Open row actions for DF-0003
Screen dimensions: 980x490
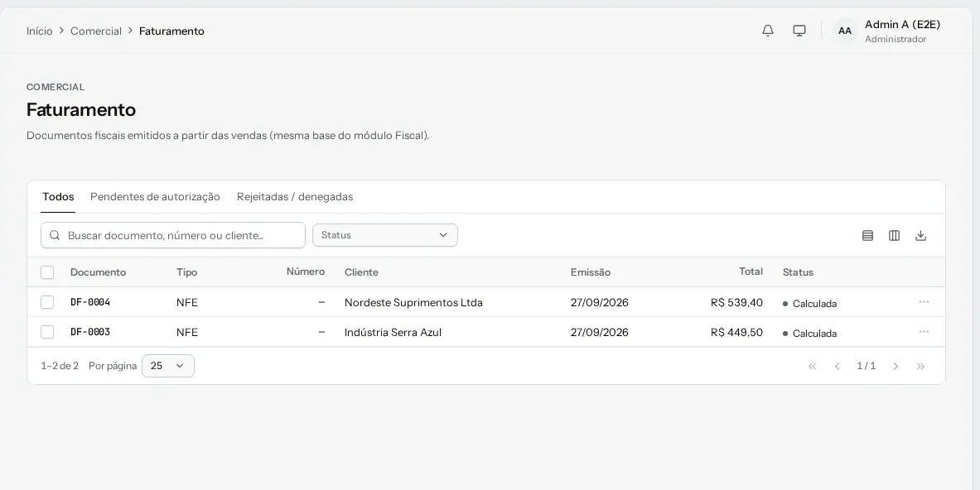tap(924, 332)
